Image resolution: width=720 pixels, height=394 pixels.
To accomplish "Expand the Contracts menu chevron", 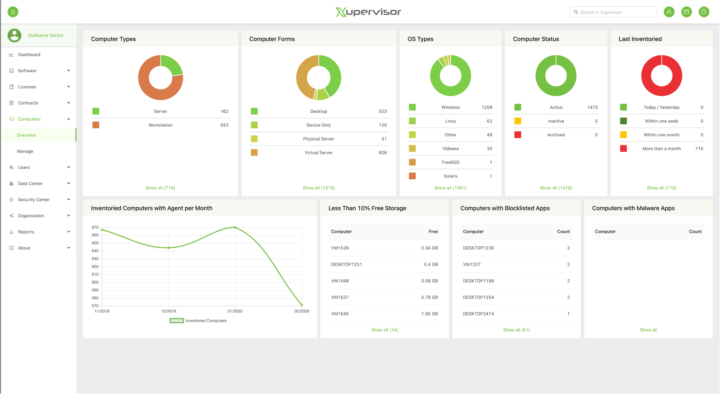I will point(68,103).
